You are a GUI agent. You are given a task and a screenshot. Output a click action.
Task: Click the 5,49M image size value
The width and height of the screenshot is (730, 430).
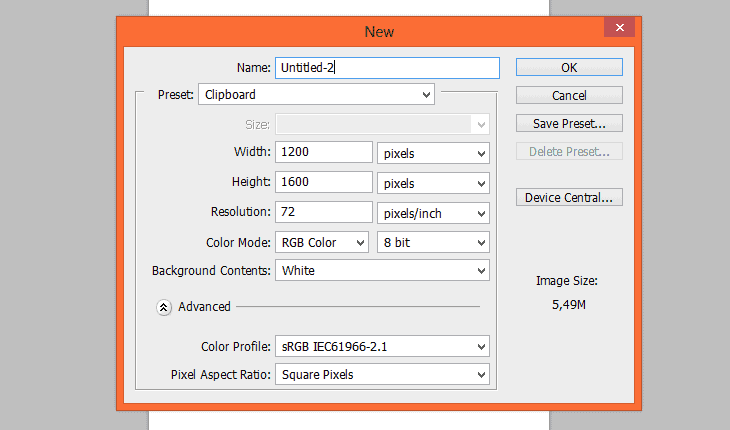(x=568, y=305)
